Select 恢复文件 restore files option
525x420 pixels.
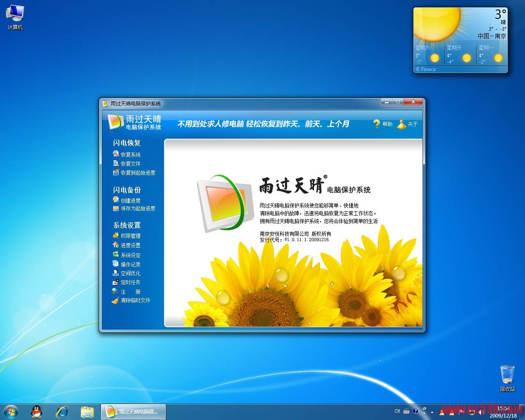click(127, 164)
